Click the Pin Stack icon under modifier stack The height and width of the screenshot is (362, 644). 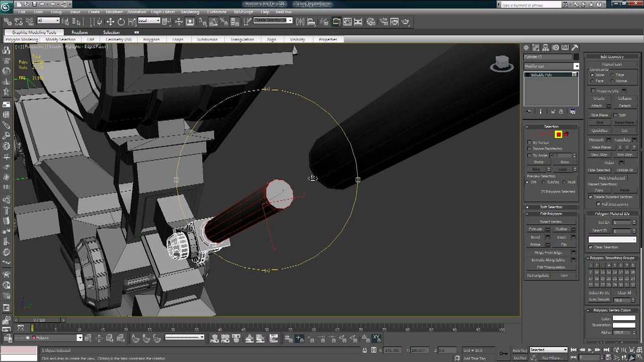pos(529,112)
